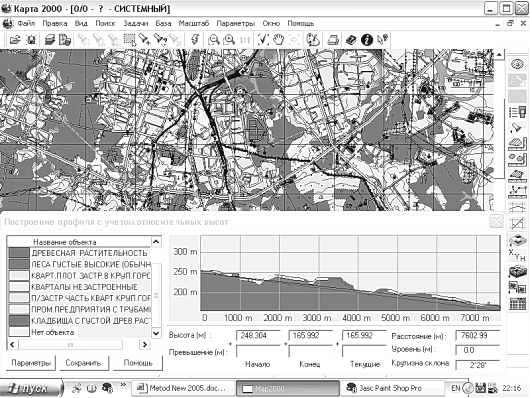This screenshot has width=530, height=398.
Task: Click the object list left arrow
Action: (x=13, y=344)
